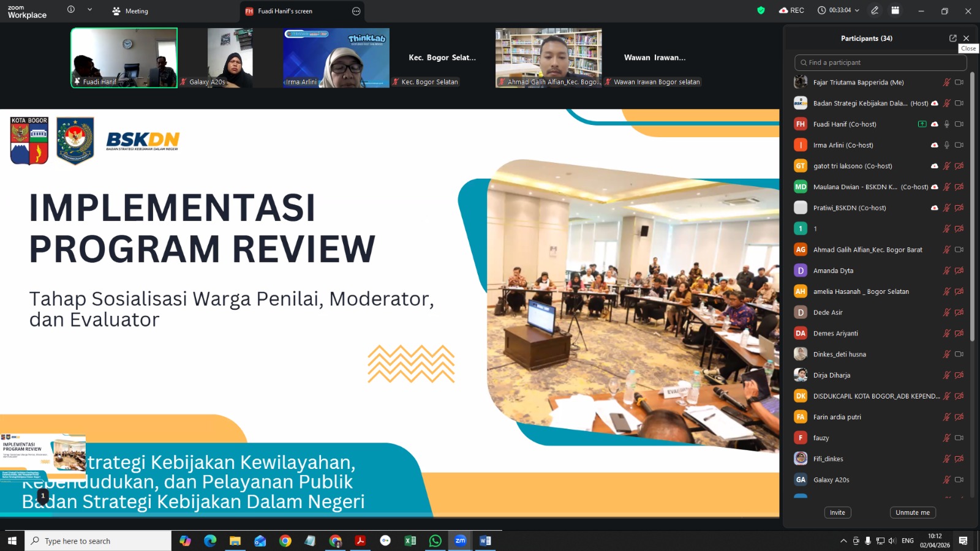Click Fuadi Hanif's green screen-share icon
980x551 pixels.
point(922,124)
